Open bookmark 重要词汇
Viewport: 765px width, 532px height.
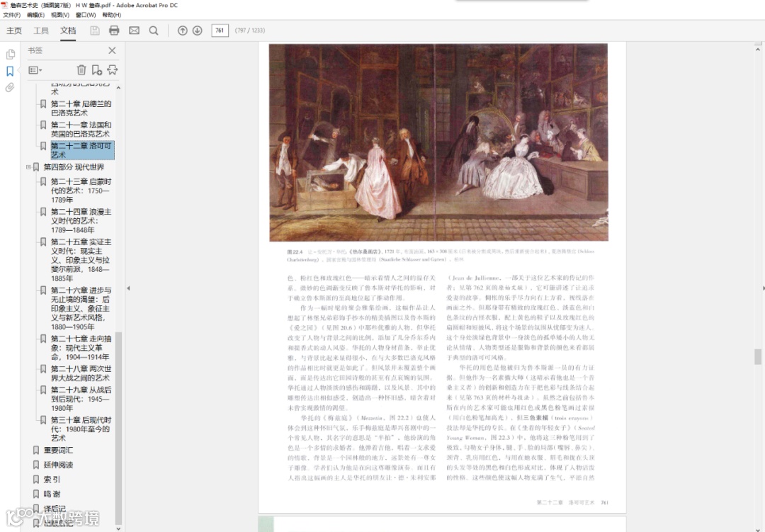[x=58, y=450]
